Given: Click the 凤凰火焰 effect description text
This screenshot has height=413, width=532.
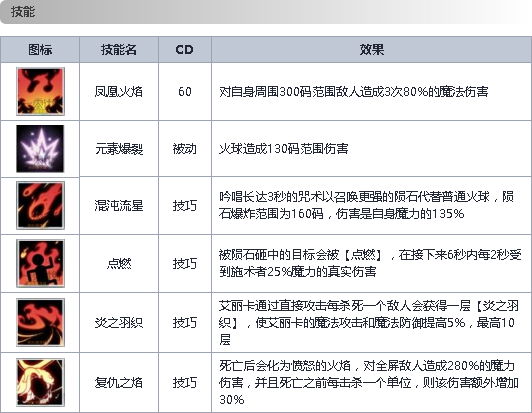Looking at the screenshot, I should 354,92.
